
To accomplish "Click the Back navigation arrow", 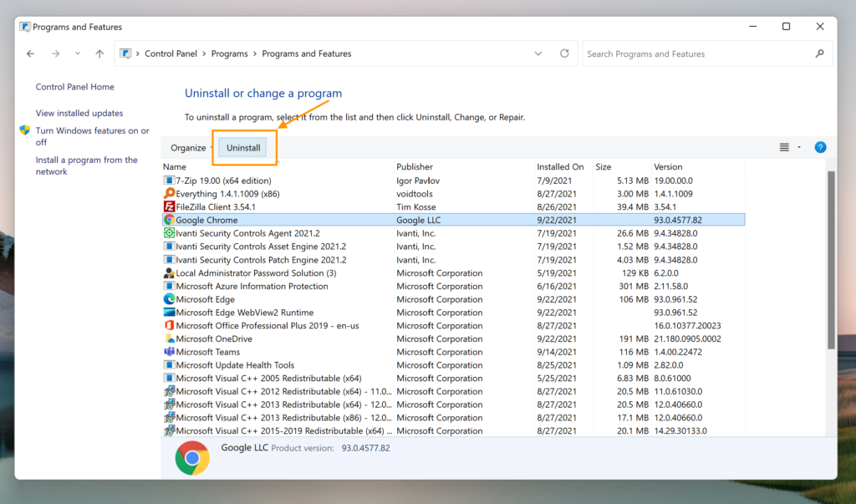I will (31, 53).
